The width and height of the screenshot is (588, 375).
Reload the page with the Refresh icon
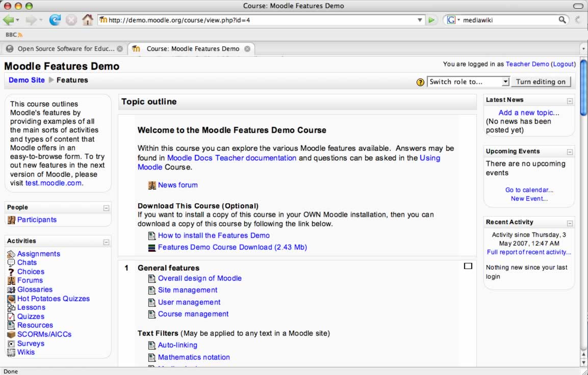coord(55,20)
